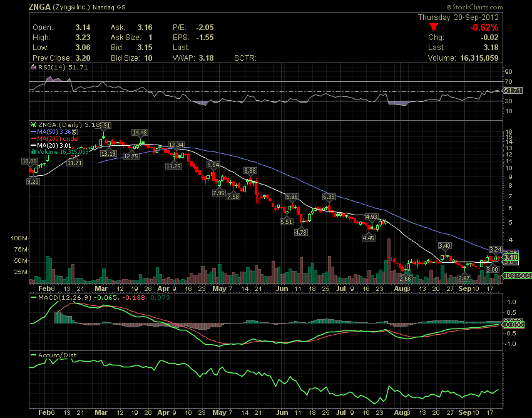
Task: Select the blue MA(50) legend line marker
Action: click(x=33, y=131)
